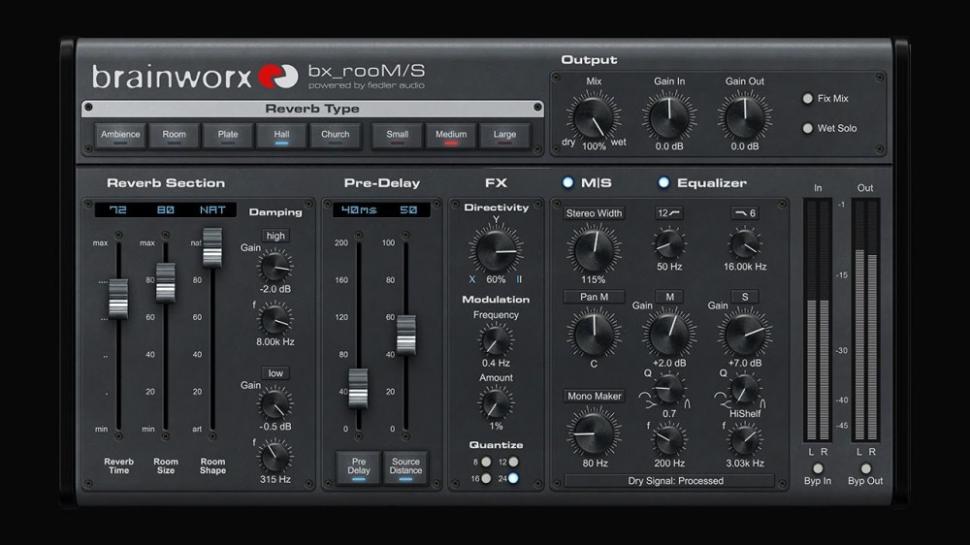Viewport: 970px width, 545px height.
Task: Click the Stereo Width knob
Action: click(x=593, y=249)
